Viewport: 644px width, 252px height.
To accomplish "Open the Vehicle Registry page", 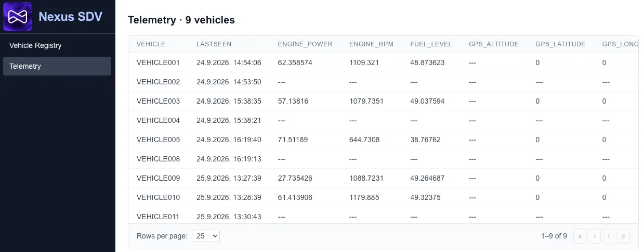I will [57, 45].
